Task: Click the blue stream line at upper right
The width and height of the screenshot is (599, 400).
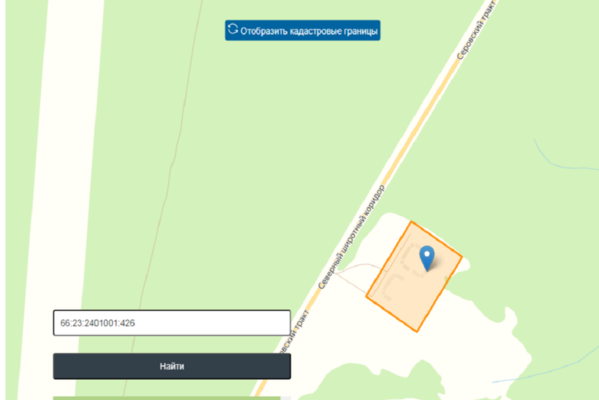Action: 562,160
